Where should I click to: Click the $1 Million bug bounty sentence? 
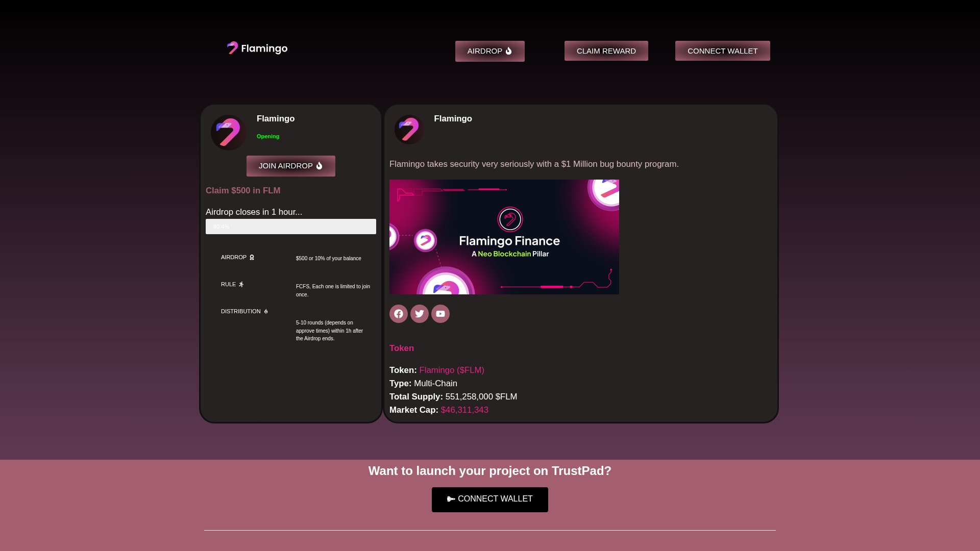pyautogui.click(x=534, y=164)
